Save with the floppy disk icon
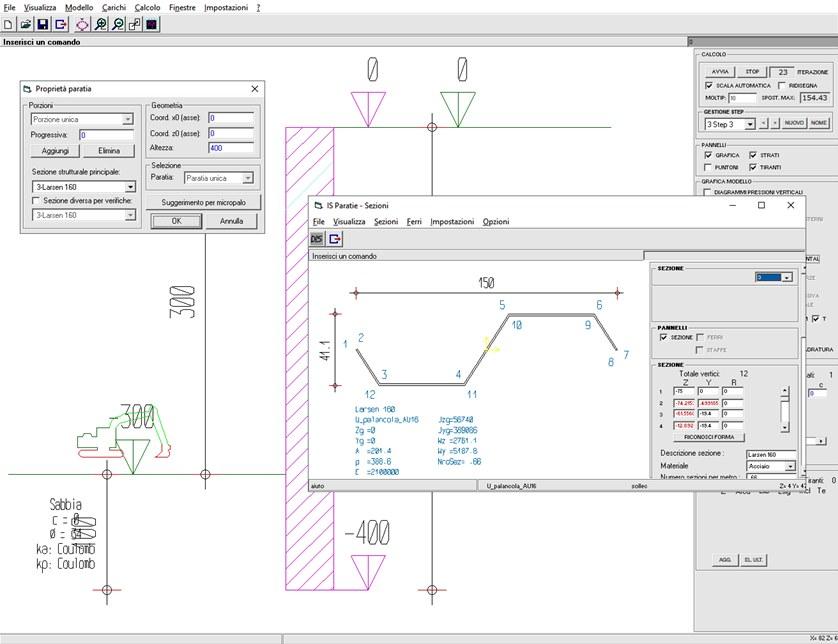838x644 pixels. [x=43, y=24]
